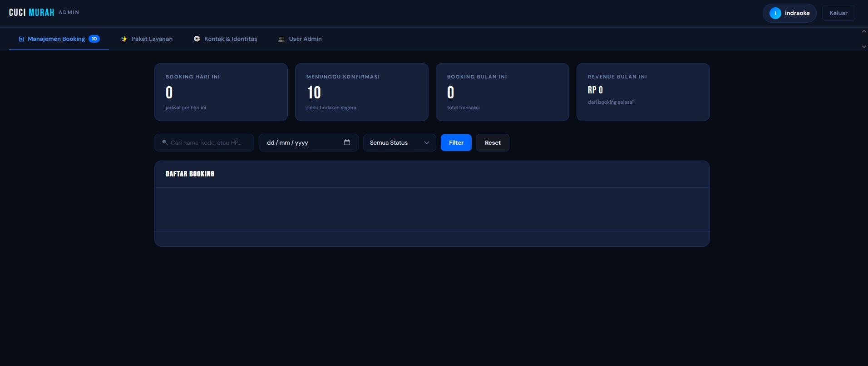868x366 pixels.
Task: Click the user icon beside User Admin
Action: tap(281, 39)
